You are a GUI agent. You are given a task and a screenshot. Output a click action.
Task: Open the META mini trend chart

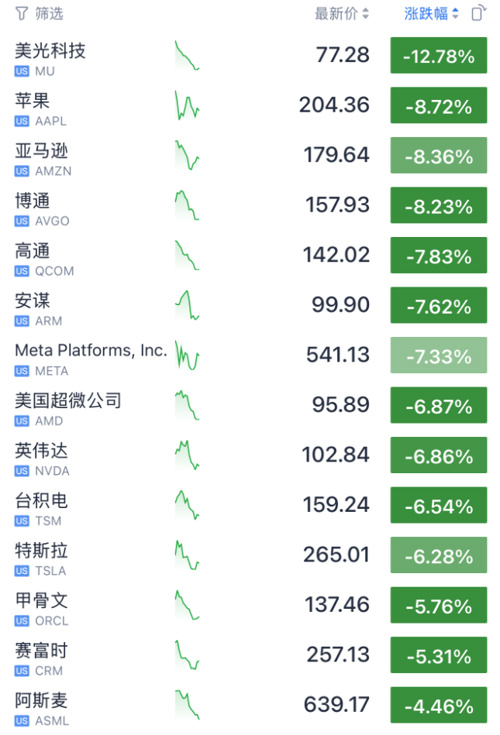(187, 356)
